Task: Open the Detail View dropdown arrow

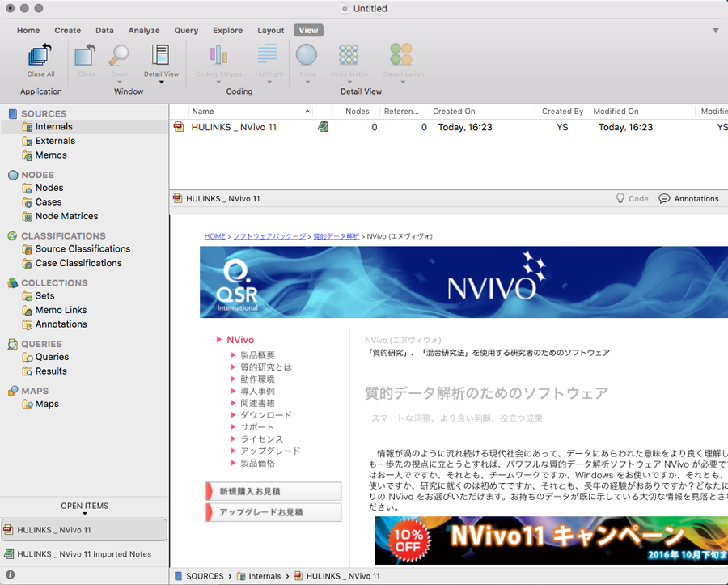Action: (162, 83)
